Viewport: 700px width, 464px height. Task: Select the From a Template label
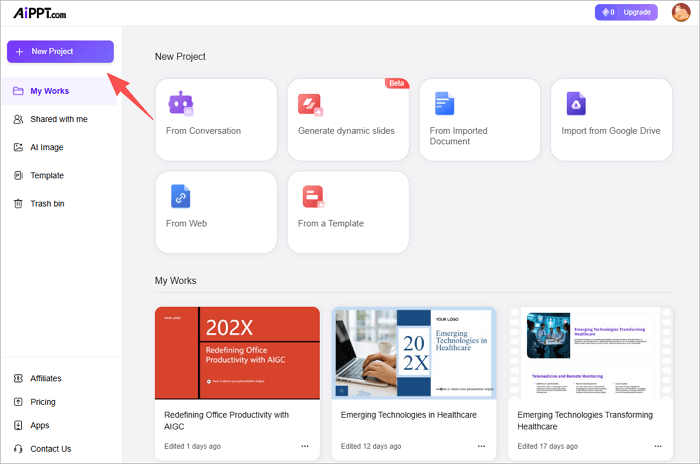point(331,223)
